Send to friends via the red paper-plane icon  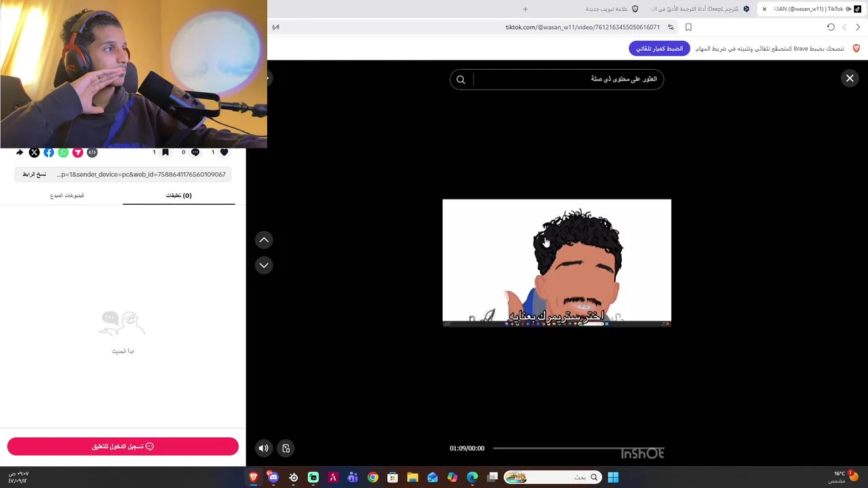coord(78,152)
